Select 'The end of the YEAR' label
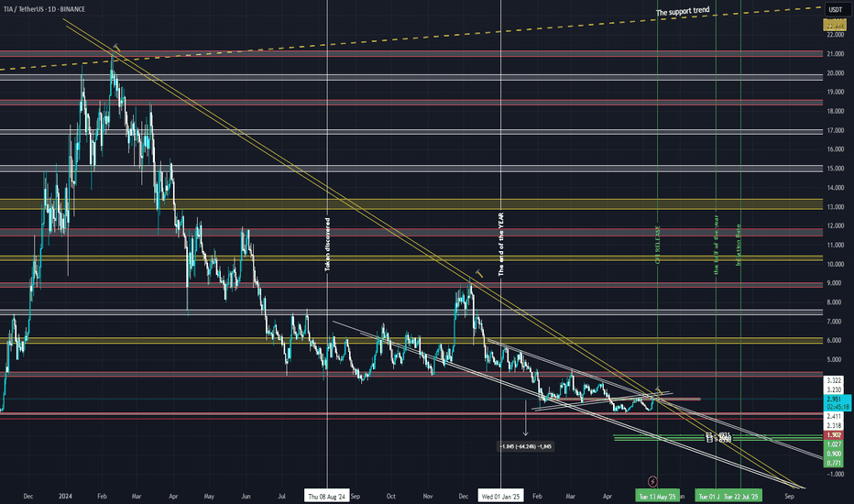854x504 pixels. coord(501,244)
